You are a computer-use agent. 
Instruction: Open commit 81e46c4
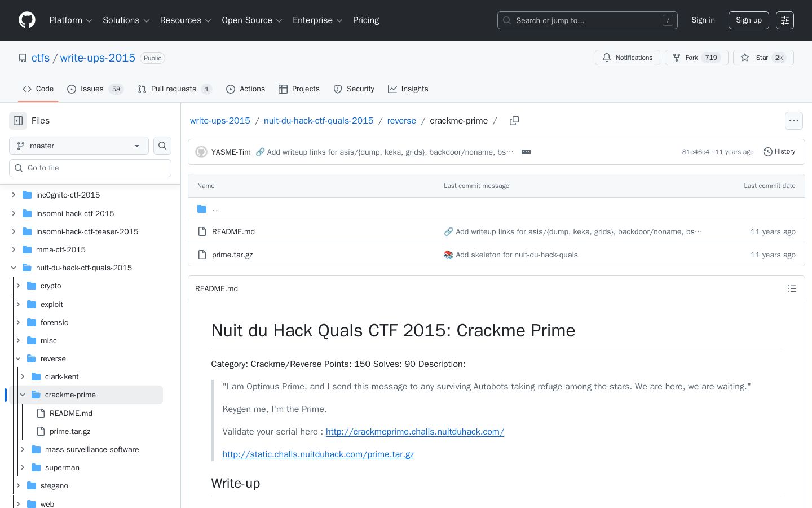696,152
